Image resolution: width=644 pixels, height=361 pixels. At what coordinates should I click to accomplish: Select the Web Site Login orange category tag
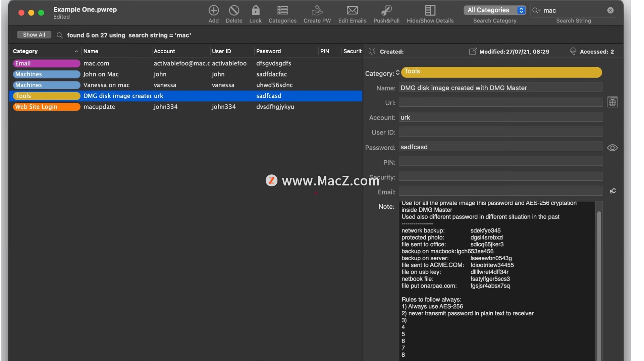point(46,107)
